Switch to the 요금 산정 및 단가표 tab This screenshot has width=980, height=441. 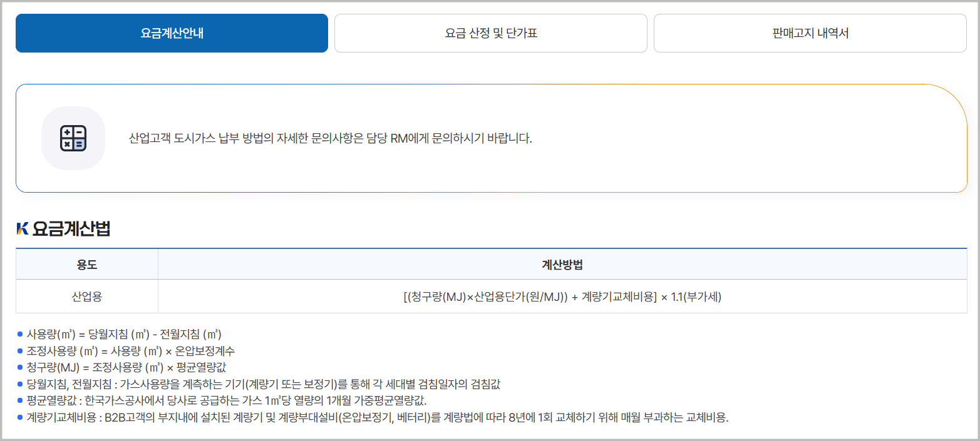click(x=490, y=33)
